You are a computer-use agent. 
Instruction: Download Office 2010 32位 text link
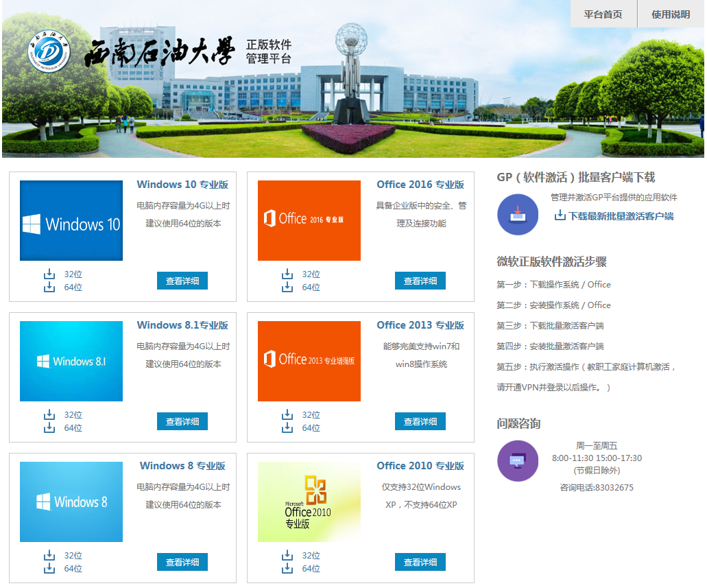(x=311, y=556)
